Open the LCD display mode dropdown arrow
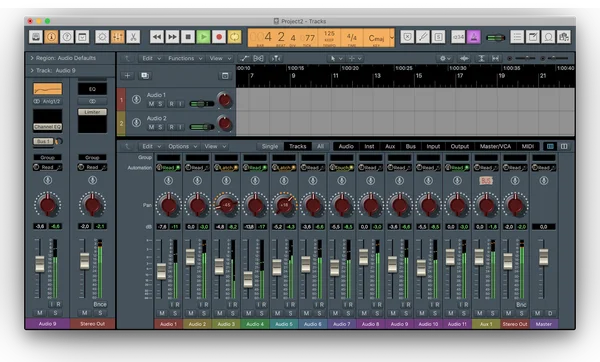The image size is (600, 362). tap(391, 38)
